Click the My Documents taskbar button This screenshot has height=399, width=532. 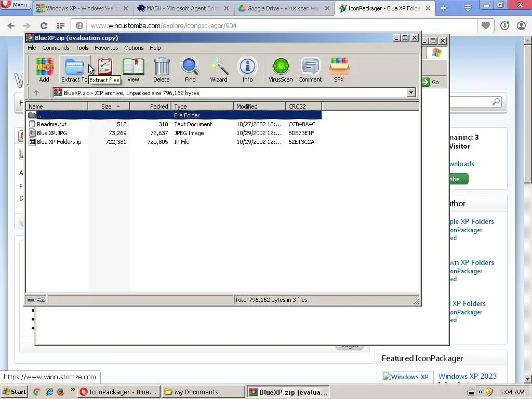click(x=203, y=392)
